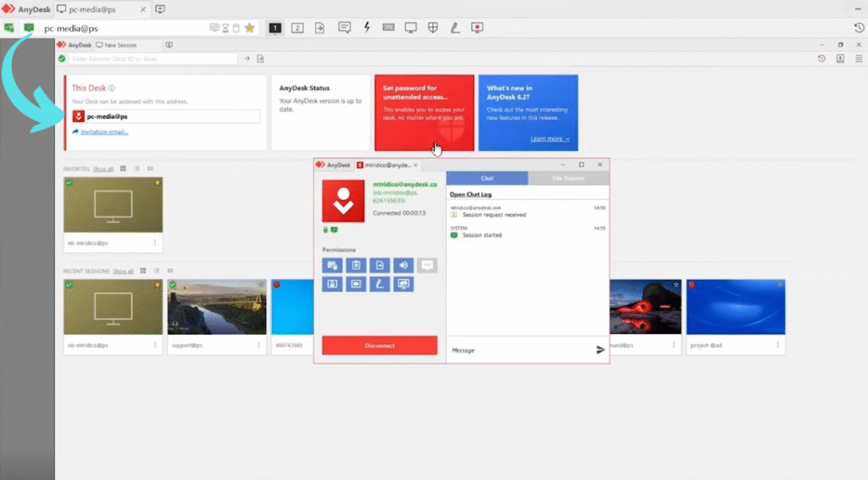Click Show all next to Favorites
This screenshot has width=868, height=480.
[103, 169]
